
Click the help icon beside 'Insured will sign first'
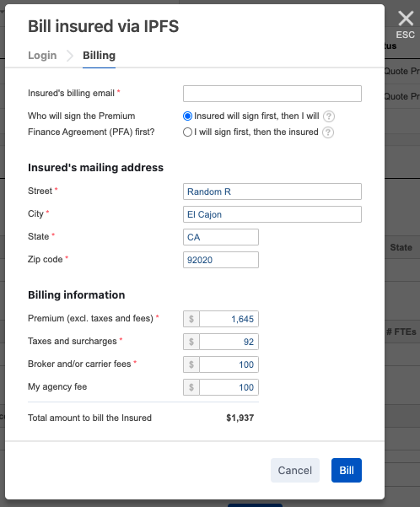[x=329, y=116]
